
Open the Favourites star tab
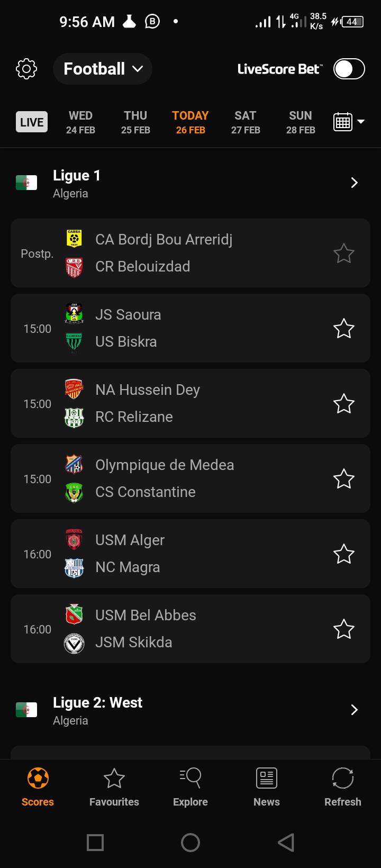[x=114, y=778]
